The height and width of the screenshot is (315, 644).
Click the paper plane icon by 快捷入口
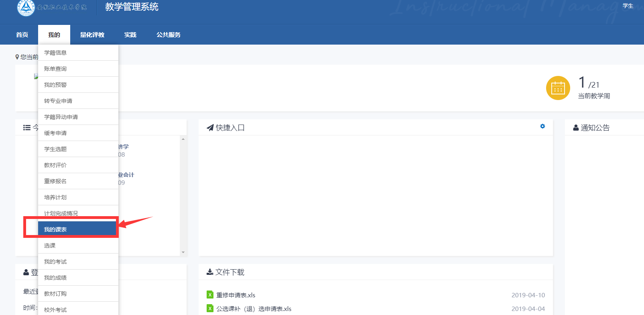210,128
